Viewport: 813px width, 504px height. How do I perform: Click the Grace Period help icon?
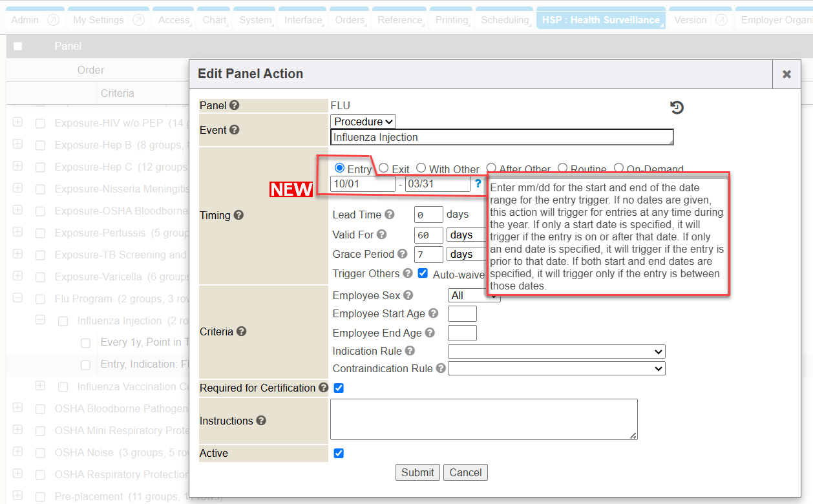pos(402,254)
